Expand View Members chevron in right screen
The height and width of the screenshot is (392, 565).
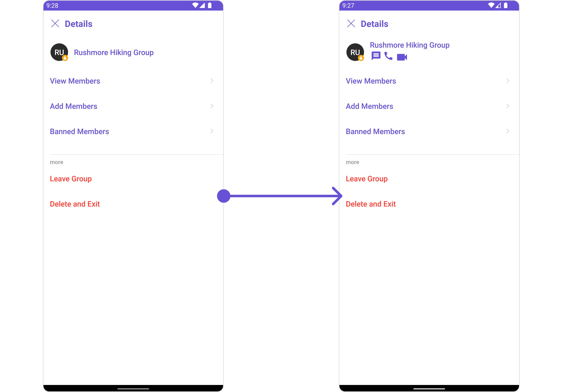click(x=508, y=81)
